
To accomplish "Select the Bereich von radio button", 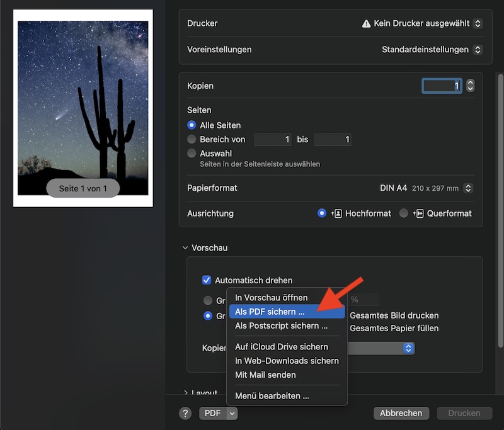I will click(x=192, y=139).
